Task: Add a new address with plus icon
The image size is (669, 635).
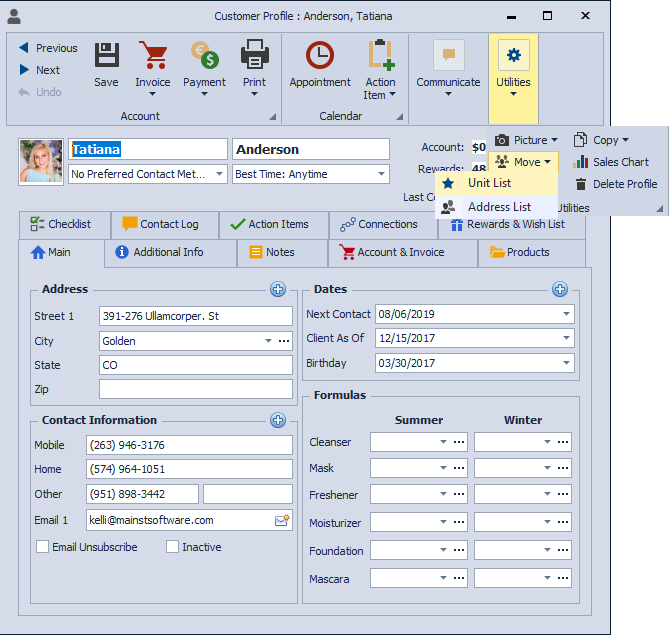Action: click(278, 289)
